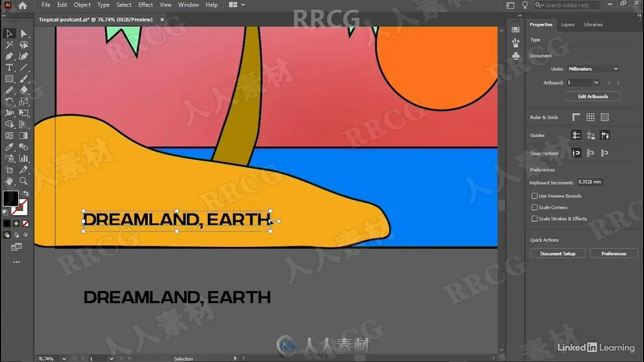
Task: Click the black Fill color swatch
Action: (11, 199)
